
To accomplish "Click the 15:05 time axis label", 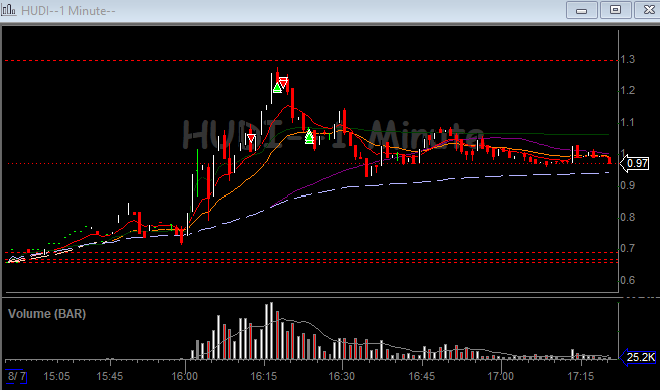I will point(56,376).
